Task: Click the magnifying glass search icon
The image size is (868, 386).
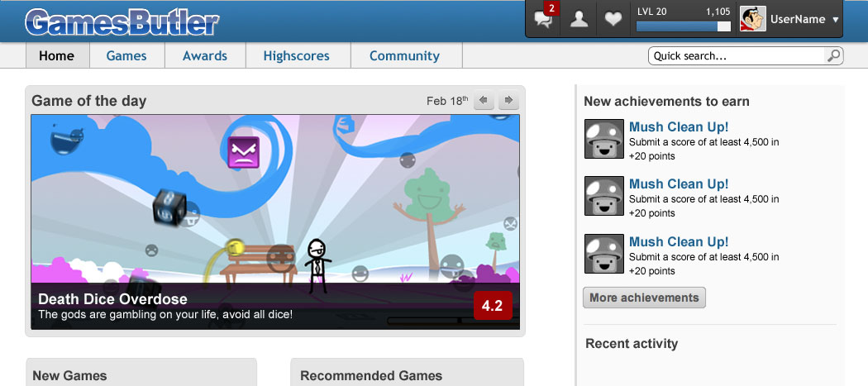Action: (833, 56)
